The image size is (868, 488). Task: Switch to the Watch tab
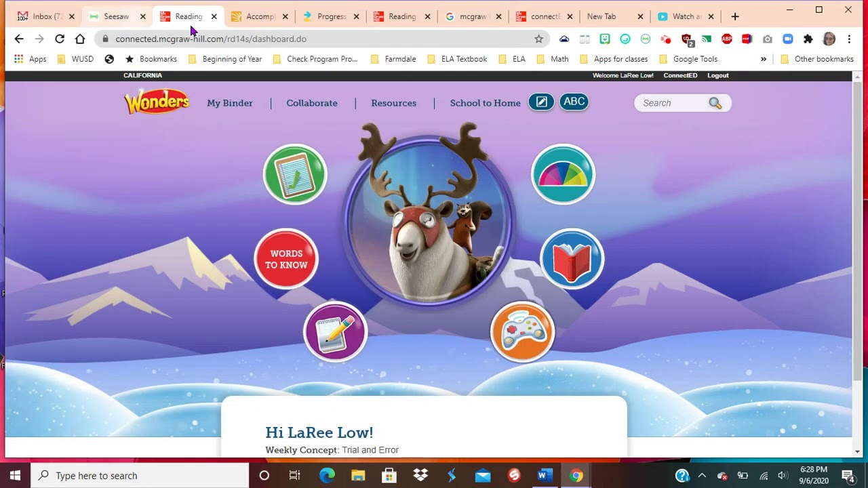pyautogui.click(x=686, y=16)
